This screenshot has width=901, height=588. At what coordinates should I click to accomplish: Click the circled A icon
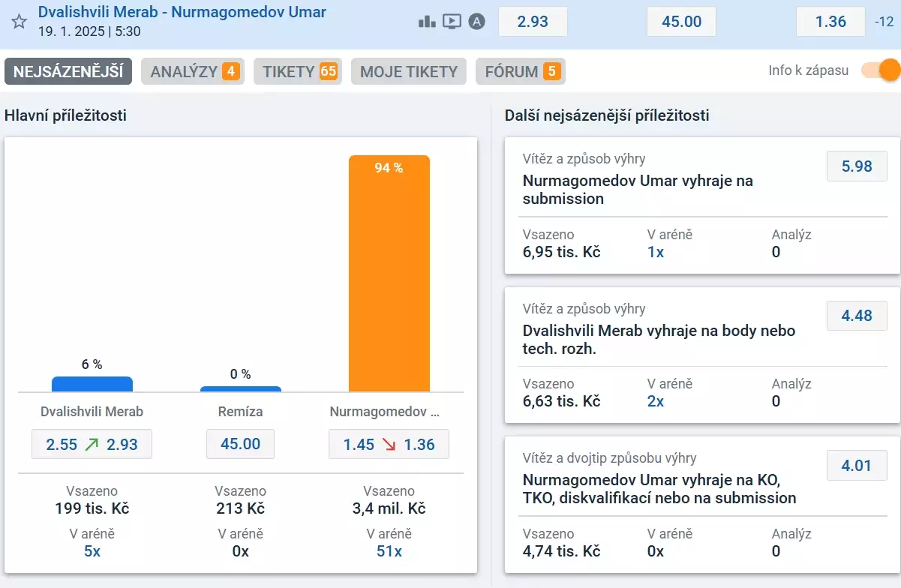pos(476,22)
